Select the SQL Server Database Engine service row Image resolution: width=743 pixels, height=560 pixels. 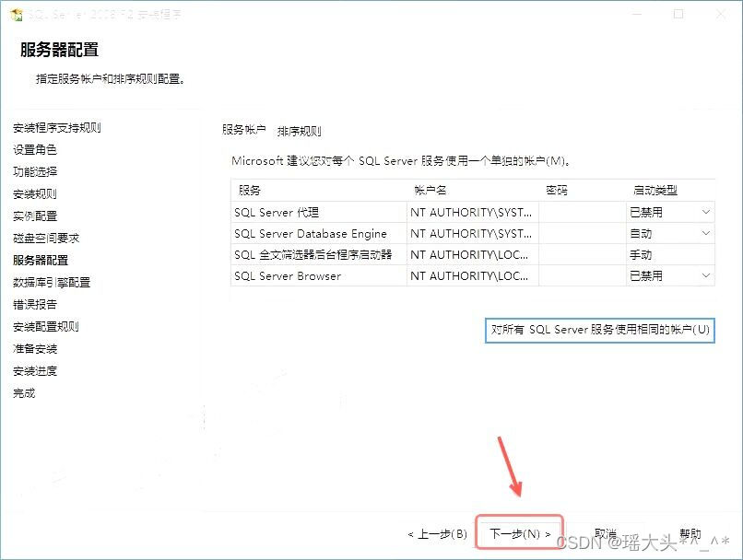pyautogui.click(x=472, y=233)
